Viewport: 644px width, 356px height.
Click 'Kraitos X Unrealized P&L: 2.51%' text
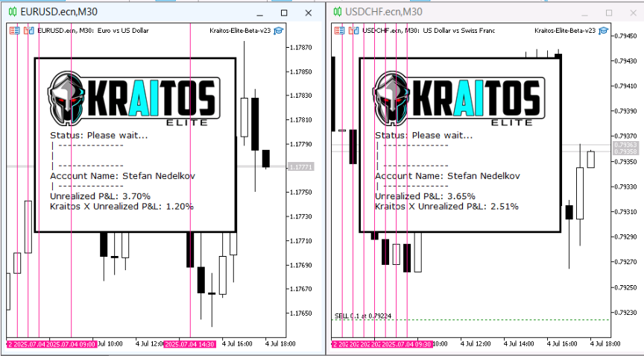click(x=446, y=207)
